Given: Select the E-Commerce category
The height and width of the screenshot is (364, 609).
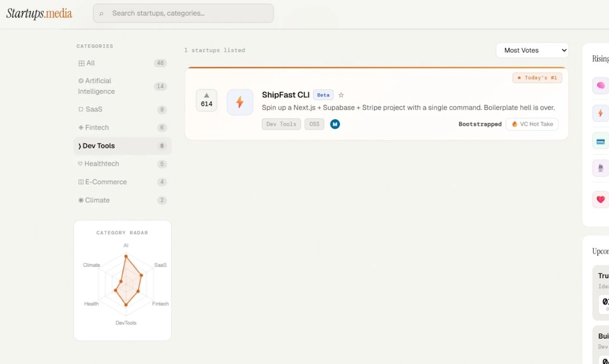Looking at the screenshot, I should (x=122, y=182).
